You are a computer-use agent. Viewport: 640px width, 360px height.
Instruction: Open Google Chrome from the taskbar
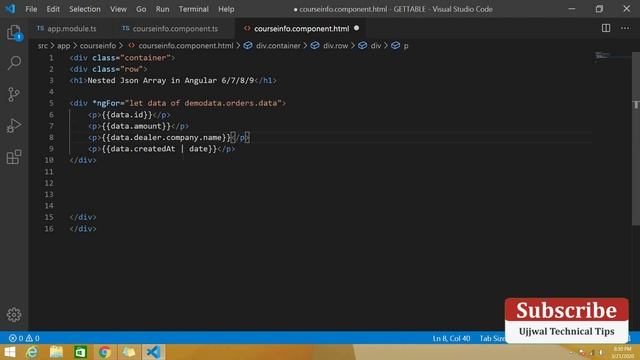click(x=104, y=352)
